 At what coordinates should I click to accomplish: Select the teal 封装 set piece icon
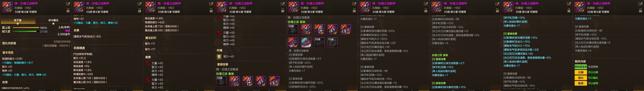[306, 43]
